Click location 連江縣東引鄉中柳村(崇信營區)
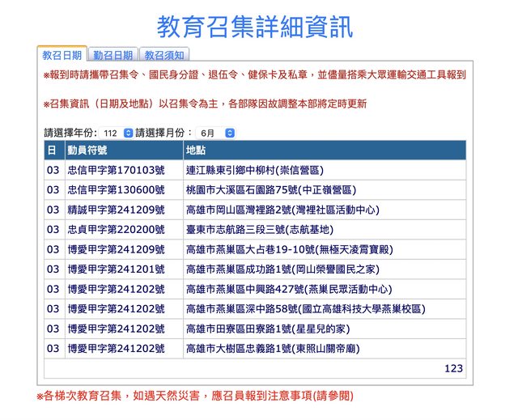This screenshot has height=420, width=518. 254,171
